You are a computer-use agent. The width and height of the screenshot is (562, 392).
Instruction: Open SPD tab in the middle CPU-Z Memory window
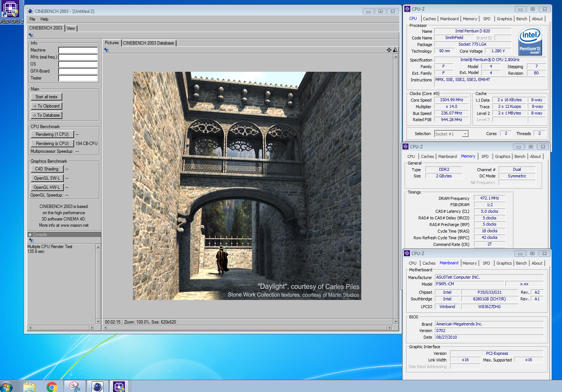coord(485,156)
